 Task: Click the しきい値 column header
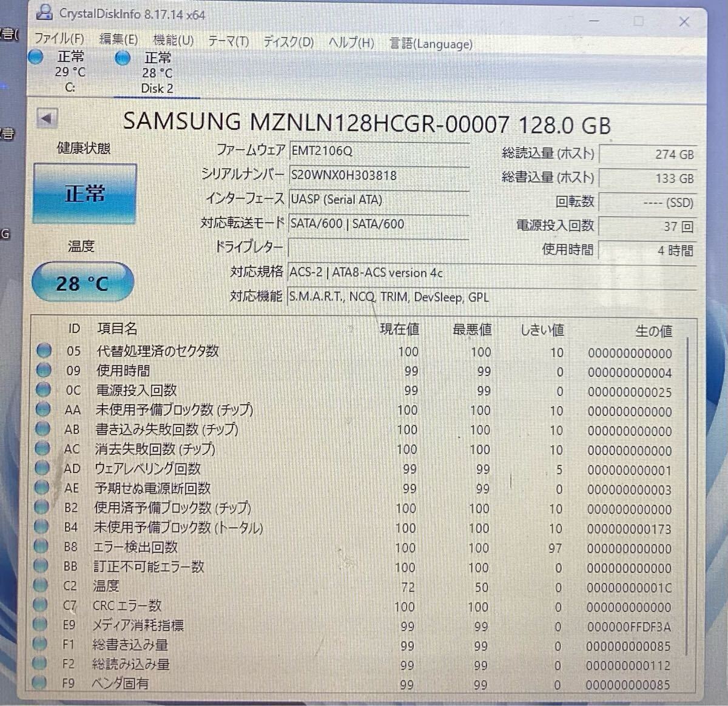tap(542, 330)
